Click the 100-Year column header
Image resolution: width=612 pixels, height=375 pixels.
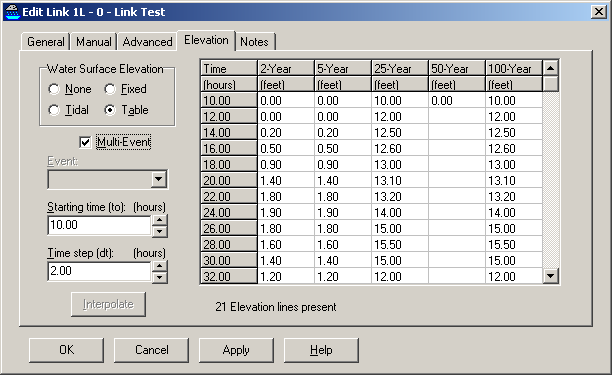514,69
